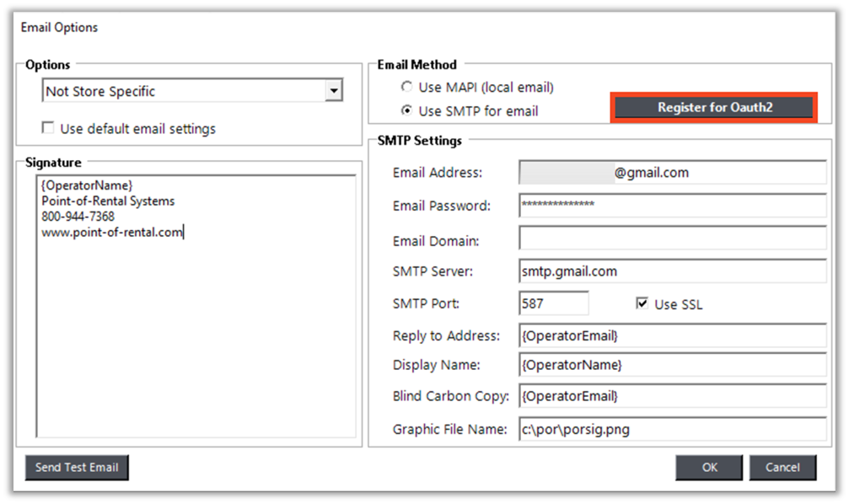
Task: Click the empty Email Domain field
Action: 672,240
